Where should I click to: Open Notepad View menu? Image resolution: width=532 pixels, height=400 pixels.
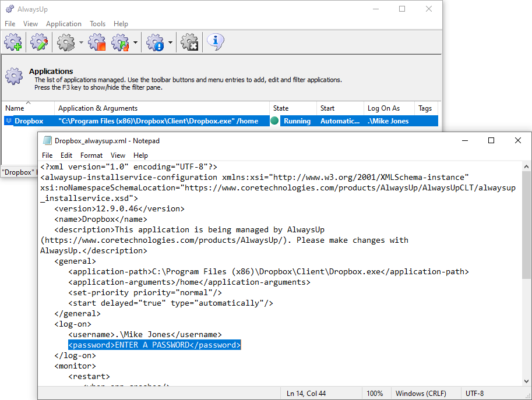[x=118, y=155]
